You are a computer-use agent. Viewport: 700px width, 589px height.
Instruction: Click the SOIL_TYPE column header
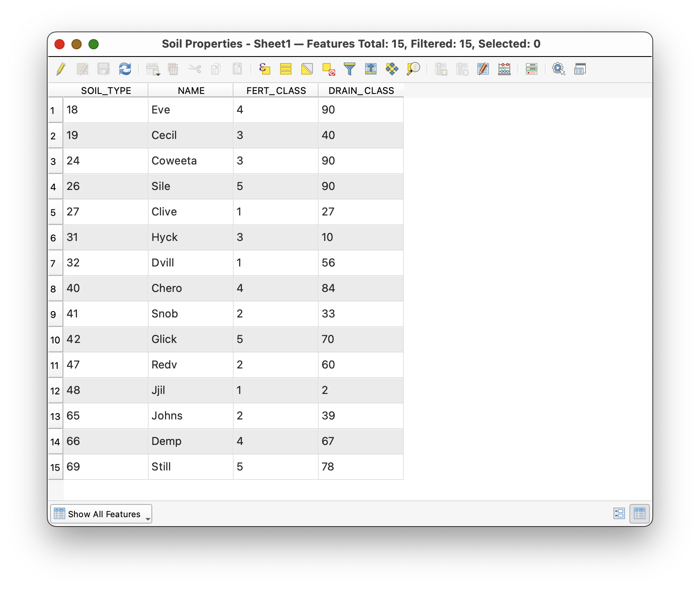[106, 91]
